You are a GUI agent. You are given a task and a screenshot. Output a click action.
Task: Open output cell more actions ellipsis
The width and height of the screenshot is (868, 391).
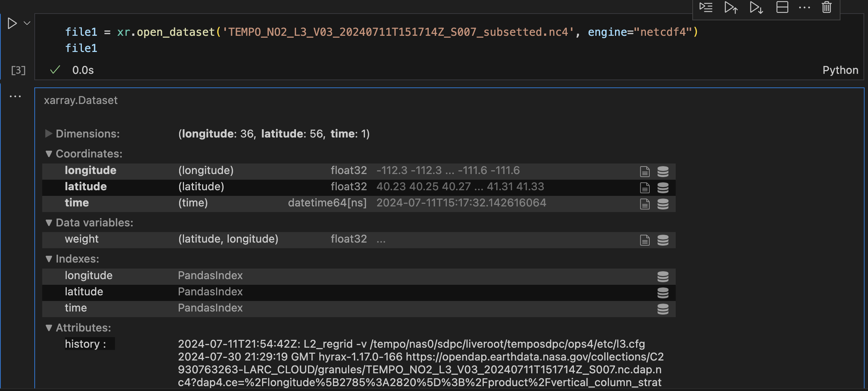[x=15, y=96]
